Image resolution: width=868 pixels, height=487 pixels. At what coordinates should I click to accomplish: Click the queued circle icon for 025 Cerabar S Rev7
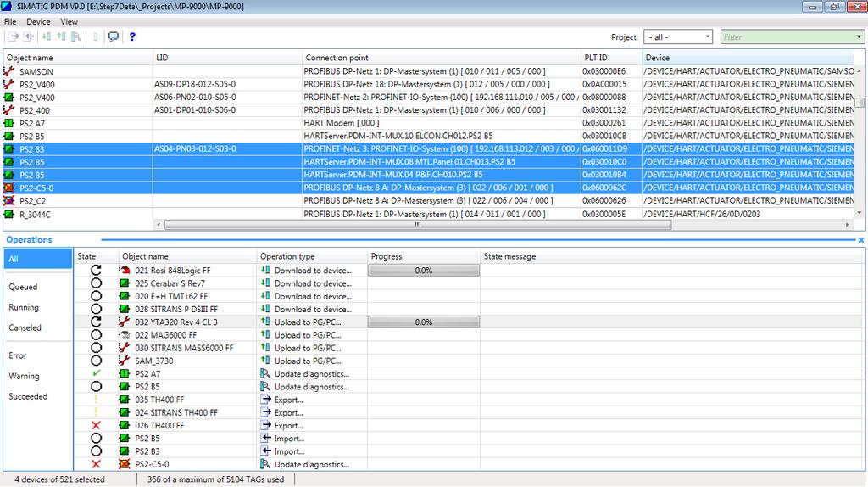pos(97,283)
